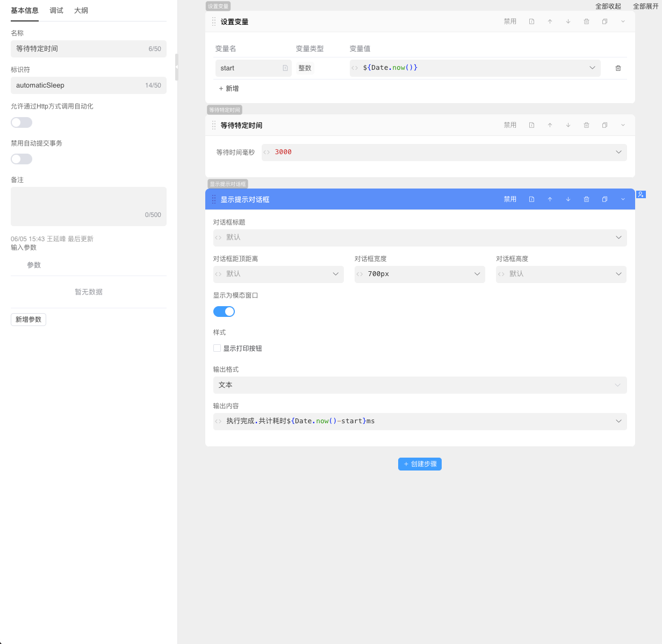The image size is (662, 644).
Task: Toggle 允许通过Http方式调用自动化 switch
Action: tap(21, 122)
